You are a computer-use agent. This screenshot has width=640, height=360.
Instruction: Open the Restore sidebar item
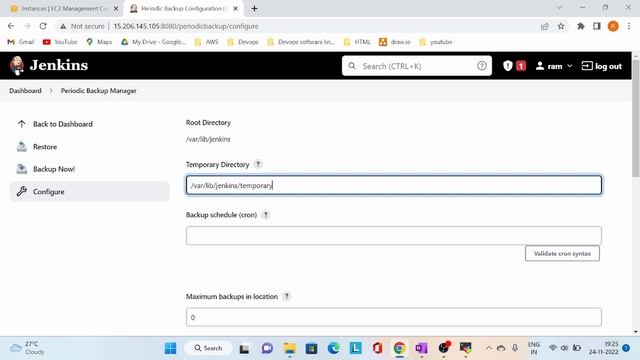point(45,147)
